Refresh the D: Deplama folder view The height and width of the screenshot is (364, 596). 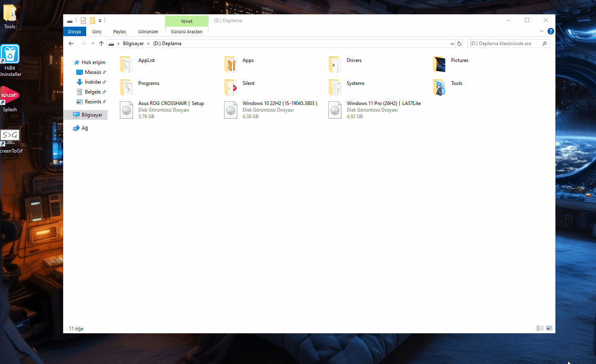coord(459,43)
